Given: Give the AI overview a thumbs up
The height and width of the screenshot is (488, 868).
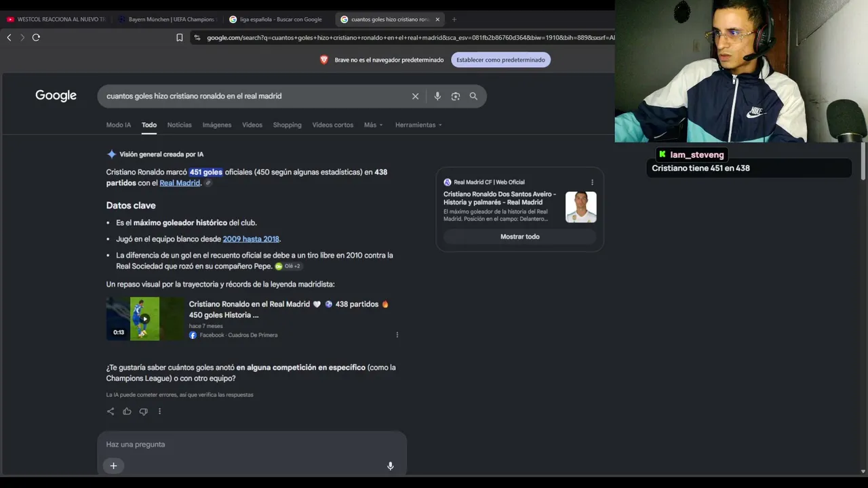Looking at the screenshot, I should 127,411.
